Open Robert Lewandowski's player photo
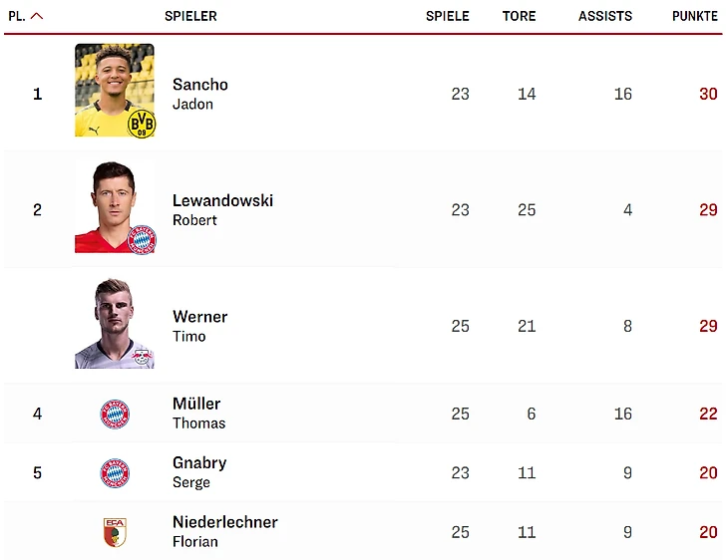 [x=115, y=206]
